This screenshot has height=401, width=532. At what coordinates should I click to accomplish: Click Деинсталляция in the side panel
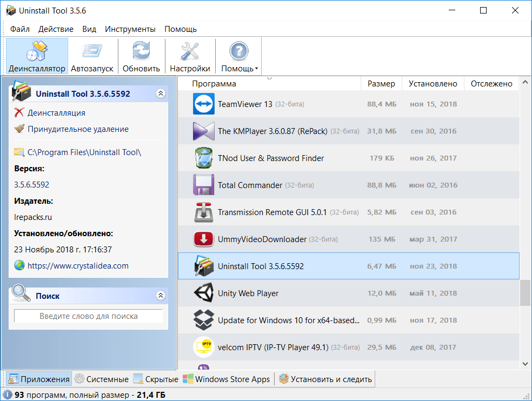pos(56,113)
